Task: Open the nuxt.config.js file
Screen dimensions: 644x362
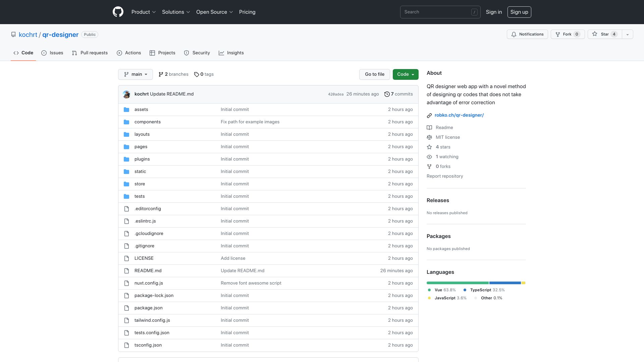Action: tap(149, 283)
